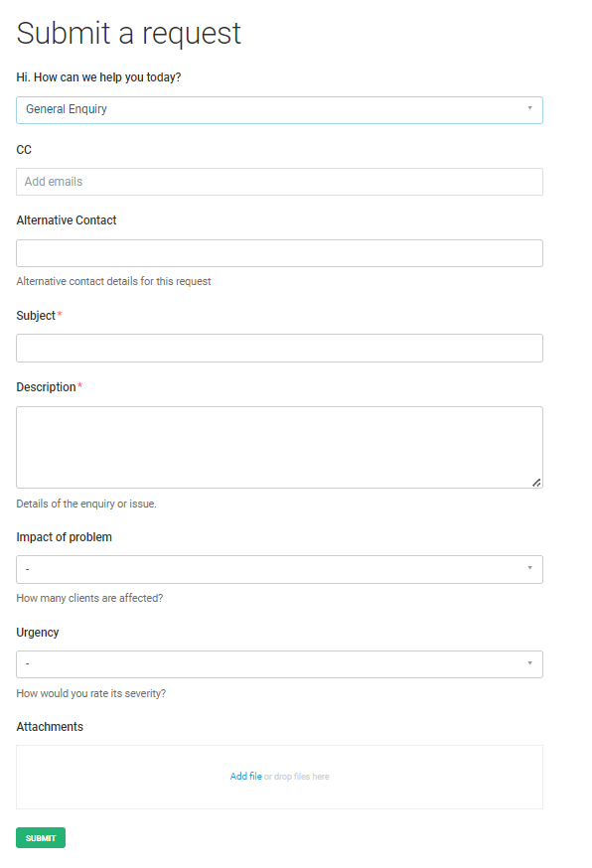The height and width of the screenshot is (868, 592).
Task: Click the How would you rate its severity text
Action: pos(89,692)
